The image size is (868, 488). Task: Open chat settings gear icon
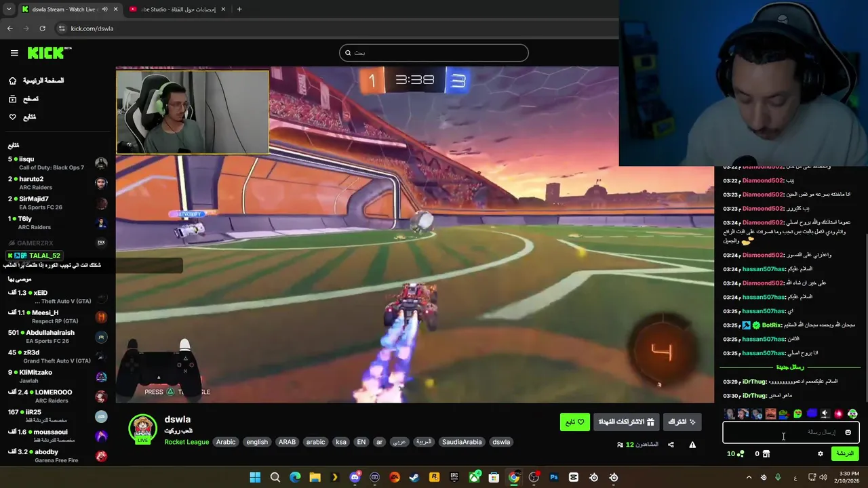[820, 453]
